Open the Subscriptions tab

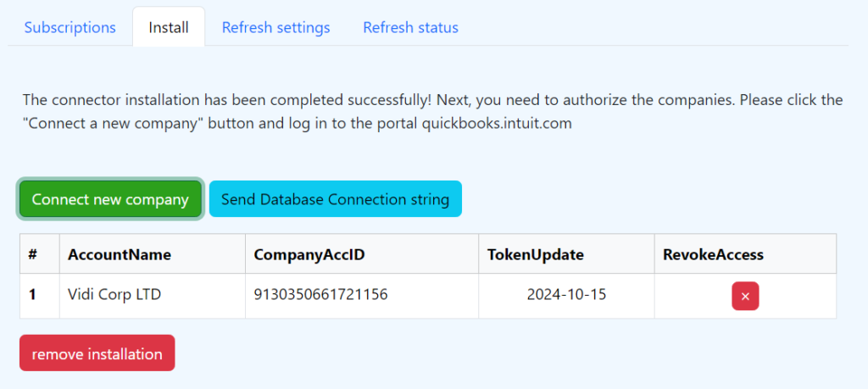click(x=70, y=27)
